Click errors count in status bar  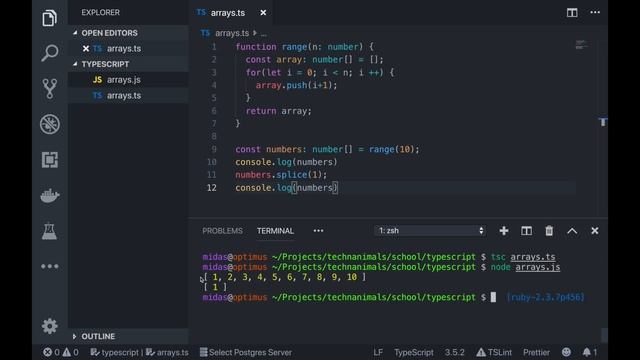pos(51,352)
